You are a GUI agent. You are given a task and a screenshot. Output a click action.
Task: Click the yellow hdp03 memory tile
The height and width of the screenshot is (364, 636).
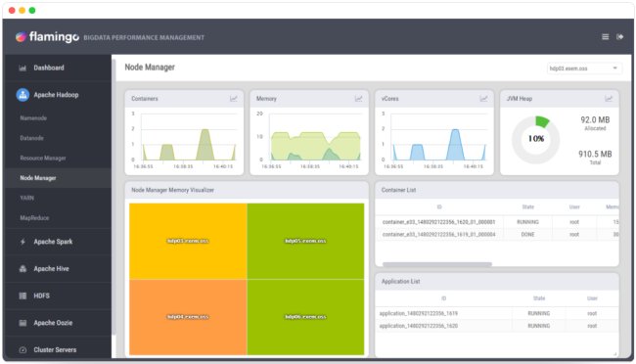click(x=188, y=241)
